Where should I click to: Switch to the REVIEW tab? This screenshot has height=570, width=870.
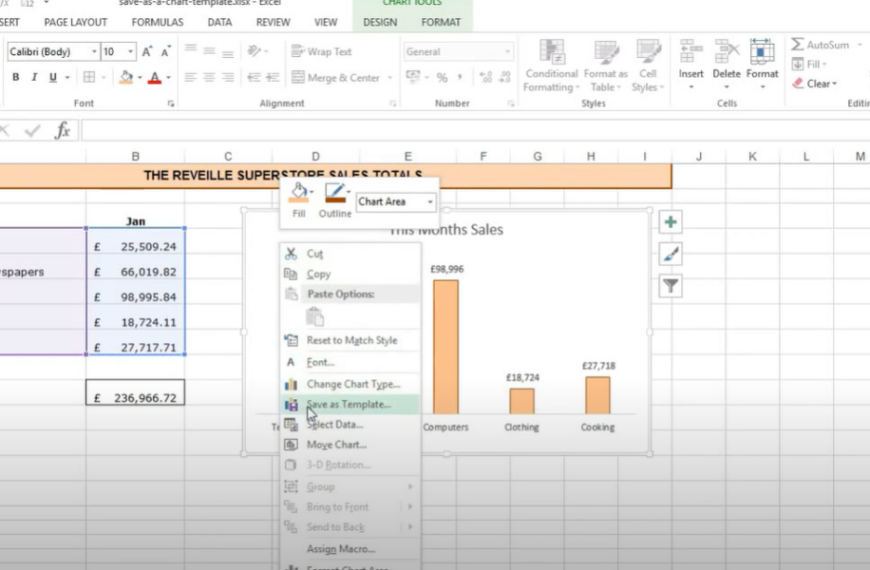point(273,22)
